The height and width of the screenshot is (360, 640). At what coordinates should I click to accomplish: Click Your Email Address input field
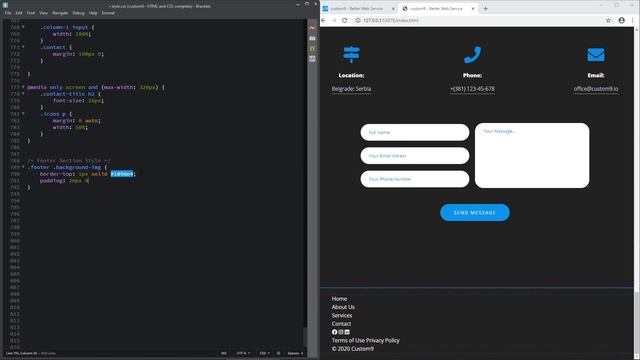tap(415, 156)
